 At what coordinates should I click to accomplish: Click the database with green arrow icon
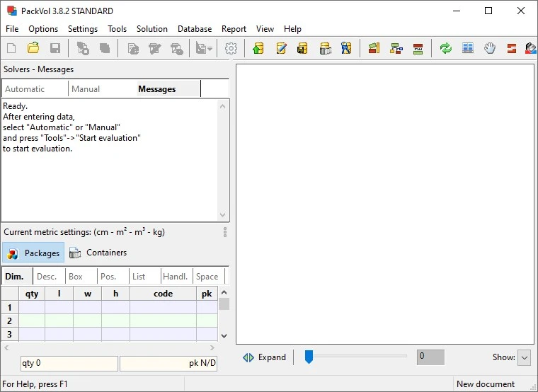coord(258,49)
